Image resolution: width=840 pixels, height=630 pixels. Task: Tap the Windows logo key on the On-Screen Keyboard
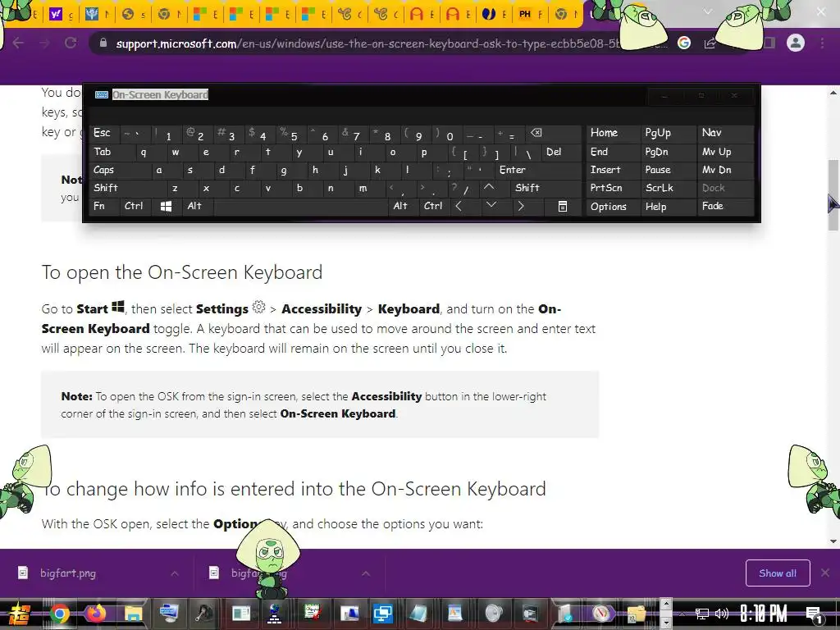166,206
